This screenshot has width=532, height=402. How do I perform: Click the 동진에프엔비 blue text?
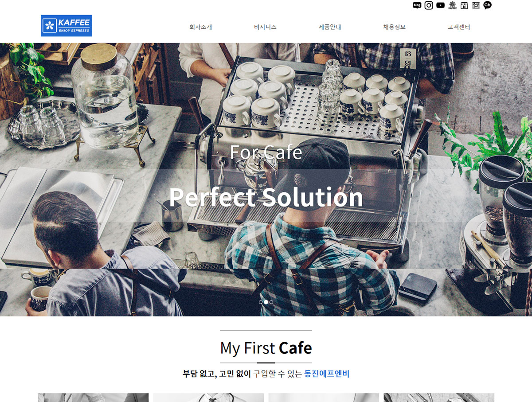point(327,374)
